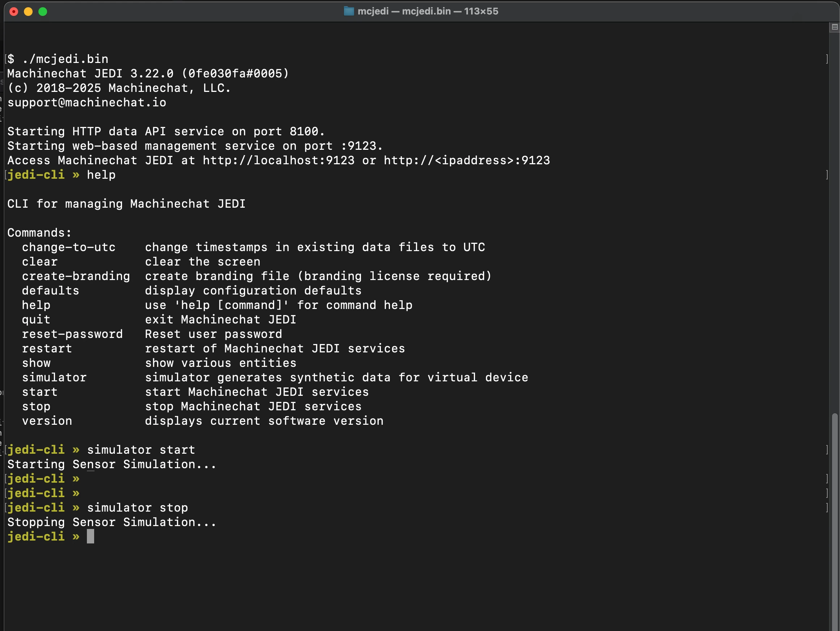Image resolution: width=840 pixels, height=631 pixels.
Task: Click the 'help' command after first prompt
Action: point(101,175)
